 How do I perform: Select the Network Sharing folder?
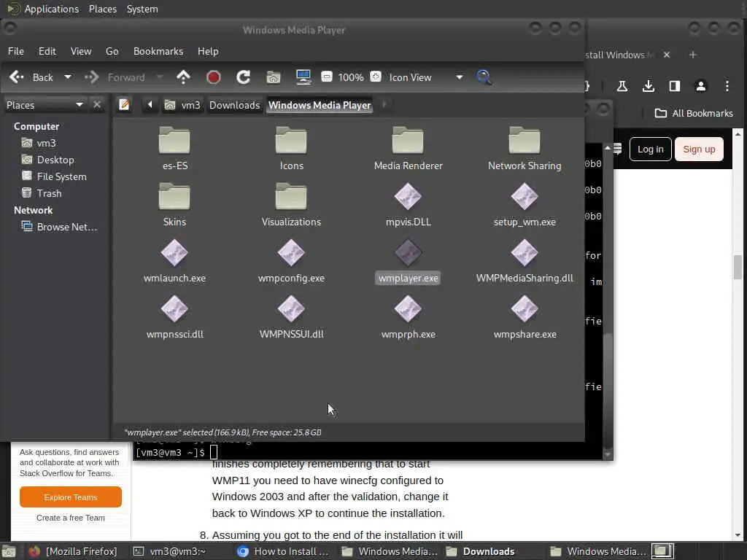(x=525, y=149)
